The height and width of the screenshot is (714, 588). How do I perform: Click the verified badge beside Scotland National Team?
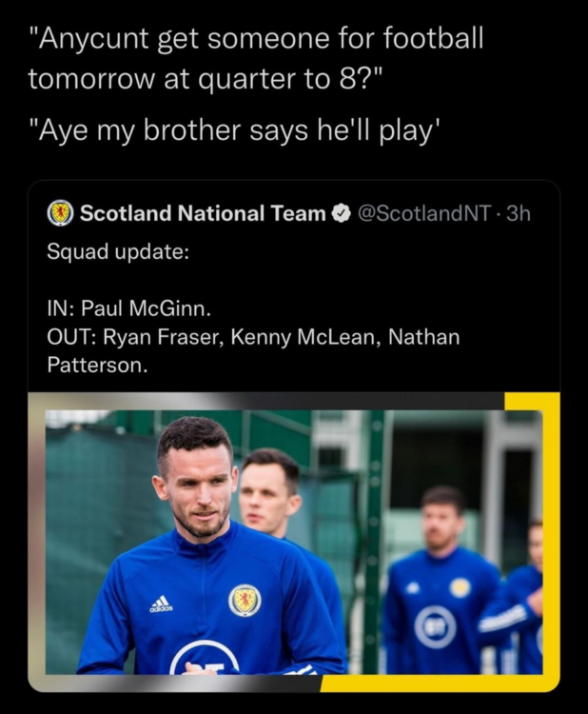point(340,214)
